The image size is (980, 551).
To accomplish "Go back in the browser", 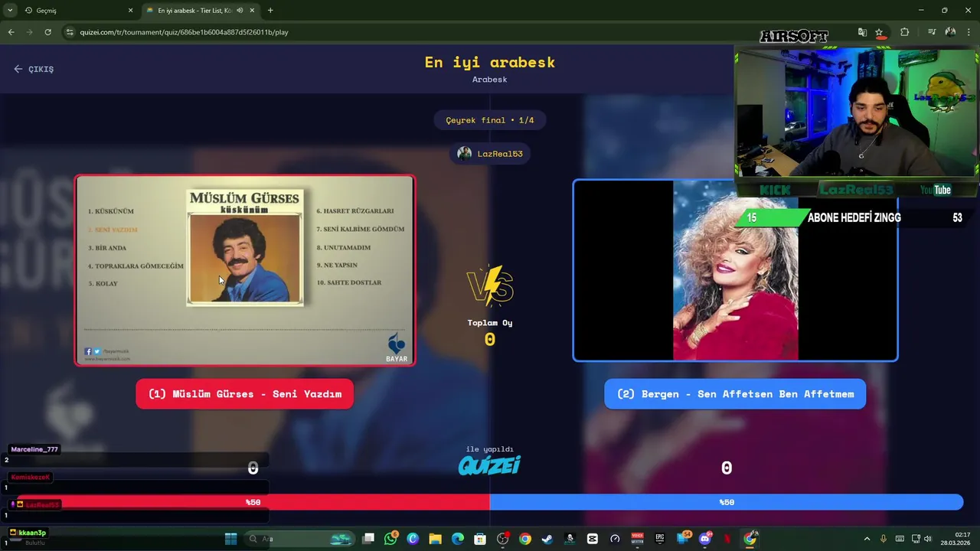I will coord(11,32).
